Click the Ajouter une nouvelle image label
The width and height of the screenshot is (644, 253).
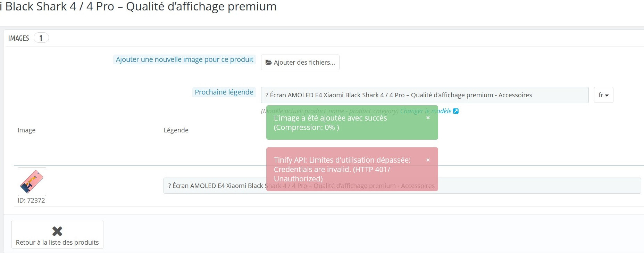coord(184,59)
